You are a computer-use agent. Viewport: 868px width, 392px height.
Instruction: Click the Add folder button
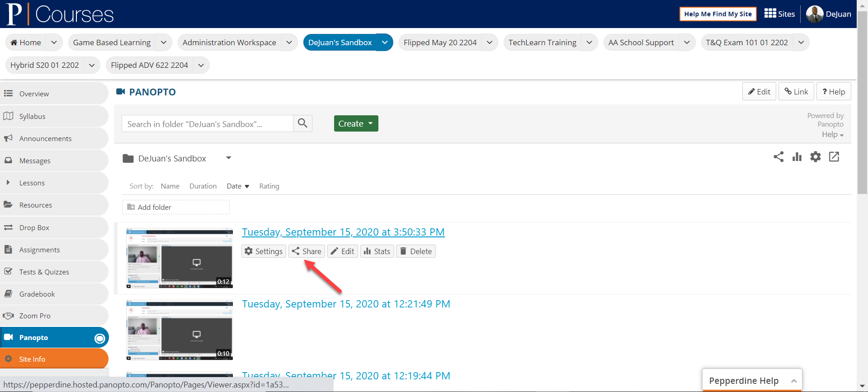pos(175,207)
